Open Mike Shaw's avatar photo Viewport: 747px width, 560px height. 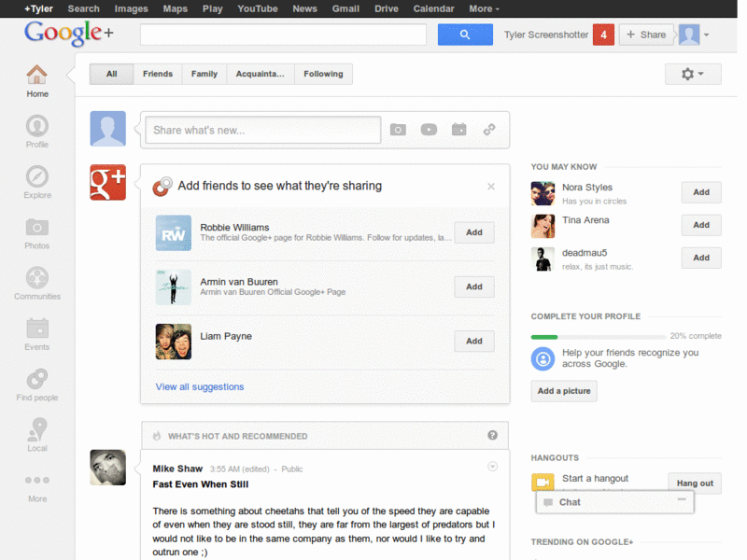tap(108, 468)
